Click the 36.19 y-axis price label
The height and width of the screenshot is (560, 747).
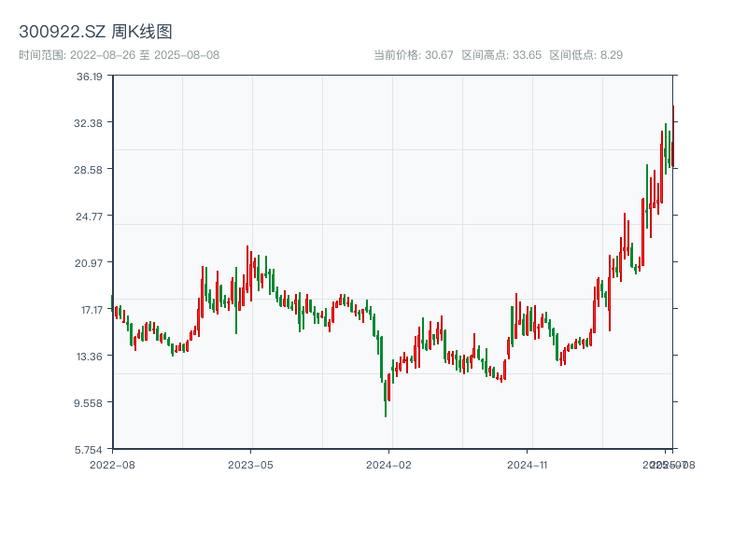pos(90,77)
